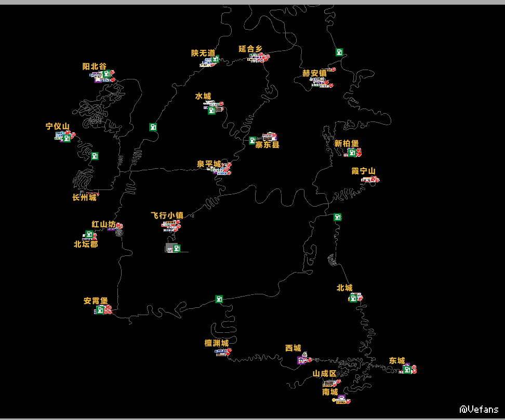
Task: Click the gas station icon near 北城
Action: (x=354, y=298)
